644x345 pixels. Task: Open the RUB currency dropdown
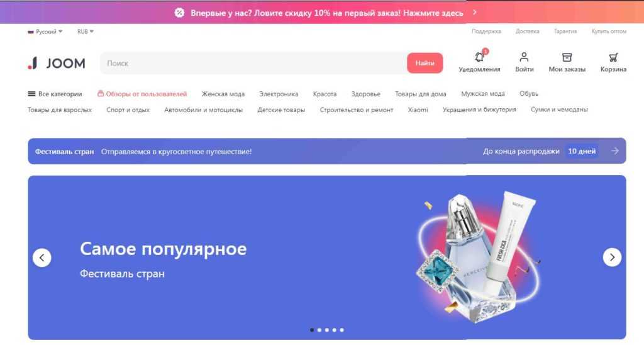coord(86,31)
